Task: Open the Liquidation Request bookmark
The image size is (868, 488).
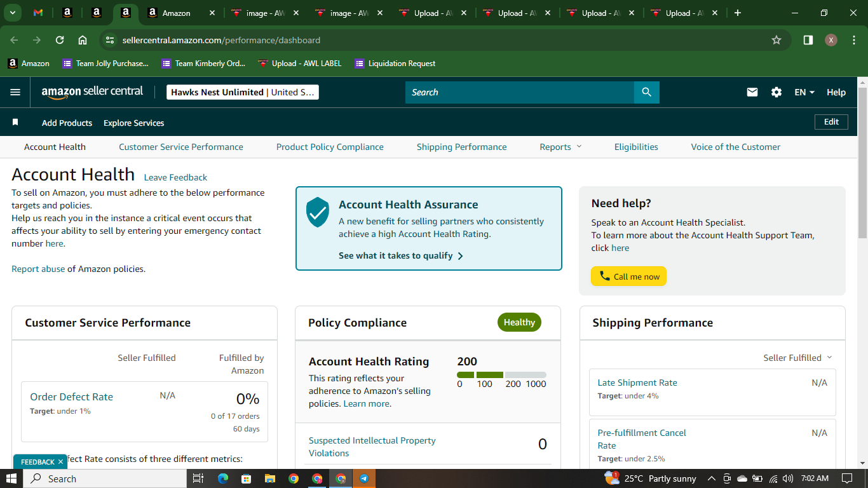Action: coord(395,64)
